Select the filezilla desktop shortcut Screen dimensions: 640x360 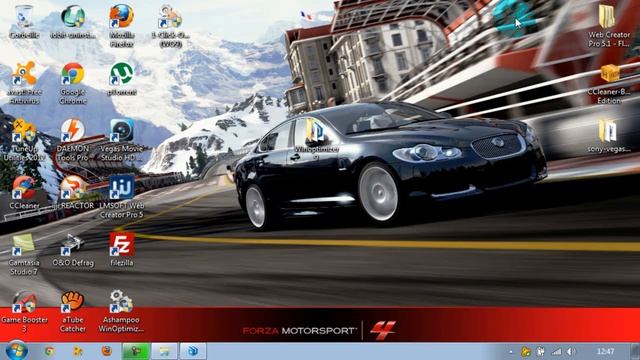122,250
